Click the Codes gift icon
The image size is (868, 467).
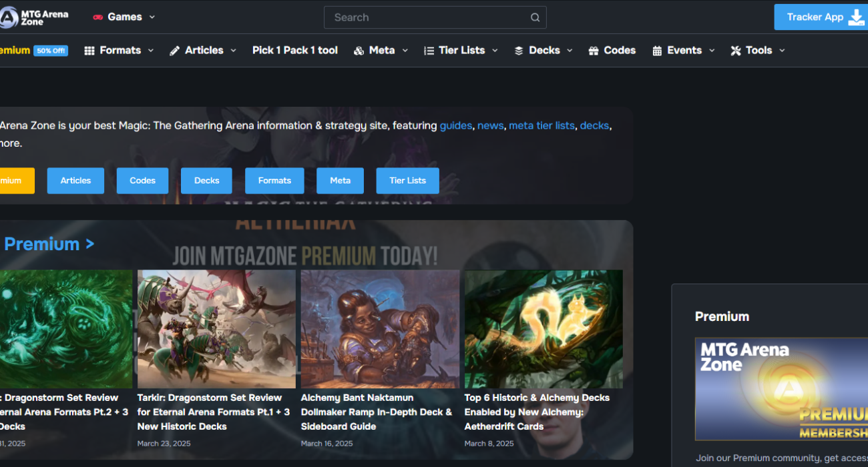(x=594, y=51)
